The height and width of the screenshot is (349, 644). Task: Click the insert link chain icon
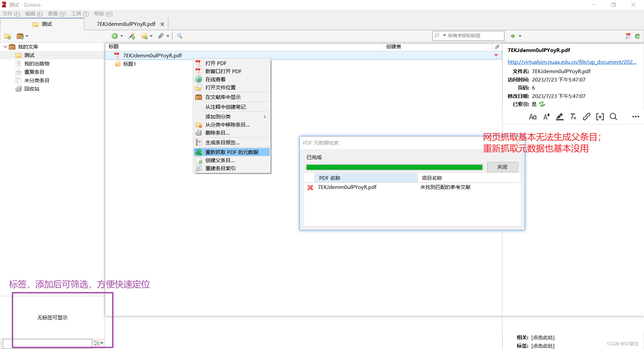(x=586, y=117)
